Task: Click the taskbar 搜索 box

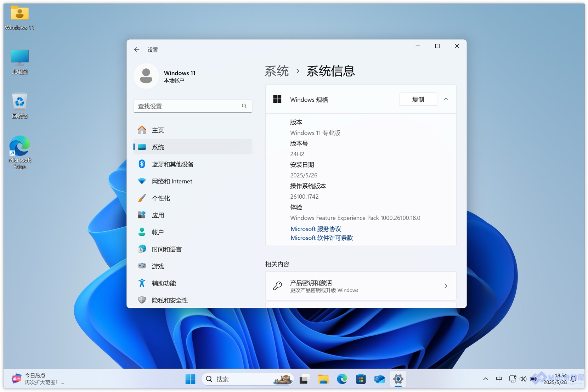Action: click(x=248, y=379)
